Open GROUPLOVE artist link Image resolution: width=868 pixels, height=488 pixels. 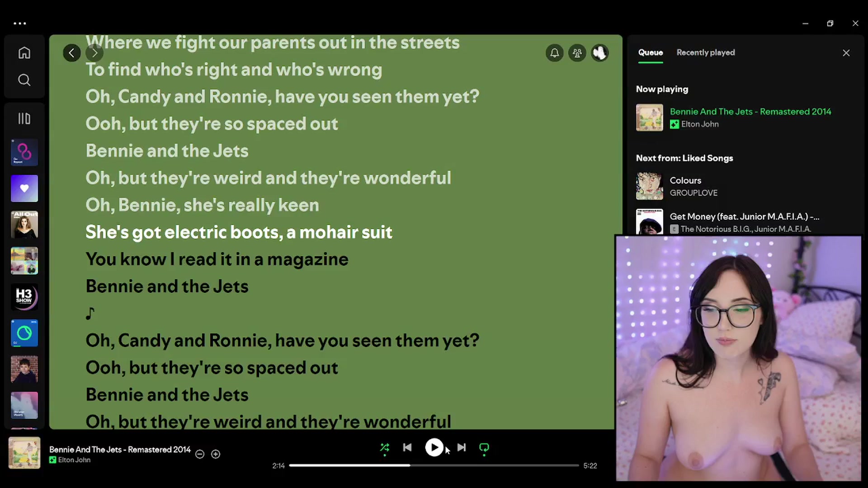click(693, 193)
